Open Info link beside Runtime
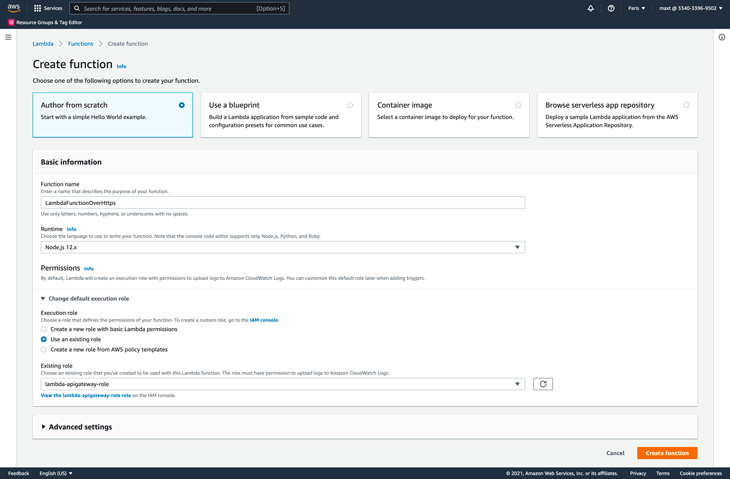 (x=71, y=229)
